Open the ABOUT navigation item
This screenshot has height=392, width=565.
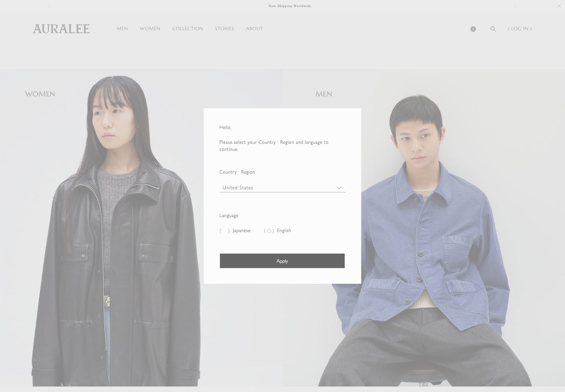(254, 29)
